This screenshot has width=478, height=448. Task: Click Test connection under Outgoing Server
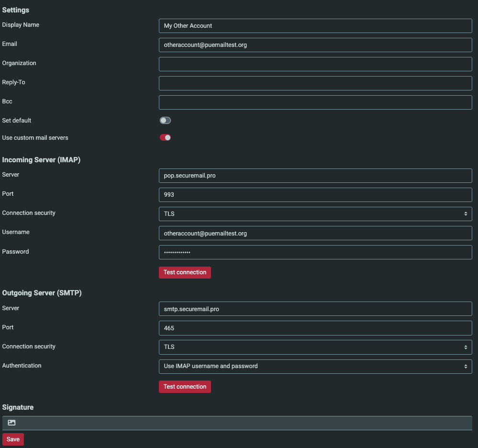185,387
